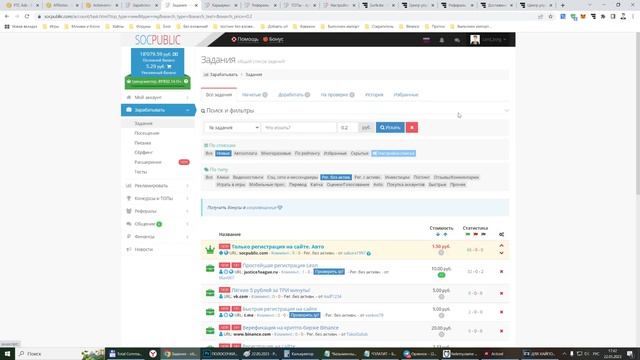Switch to На проверке tab
The height and width of the screenshot is (360, 640).
pyautogui.click(x=337, y=95)
